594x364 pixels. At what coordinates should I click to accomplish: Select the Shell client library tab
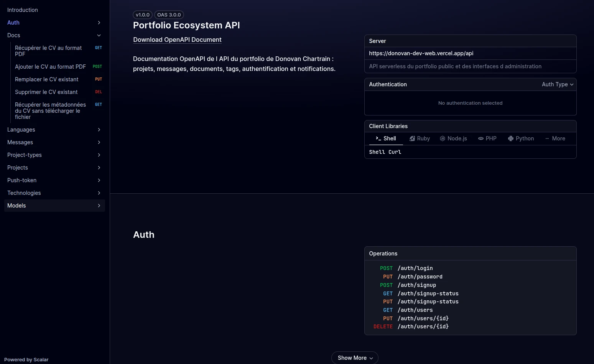(x=386, y=138)
